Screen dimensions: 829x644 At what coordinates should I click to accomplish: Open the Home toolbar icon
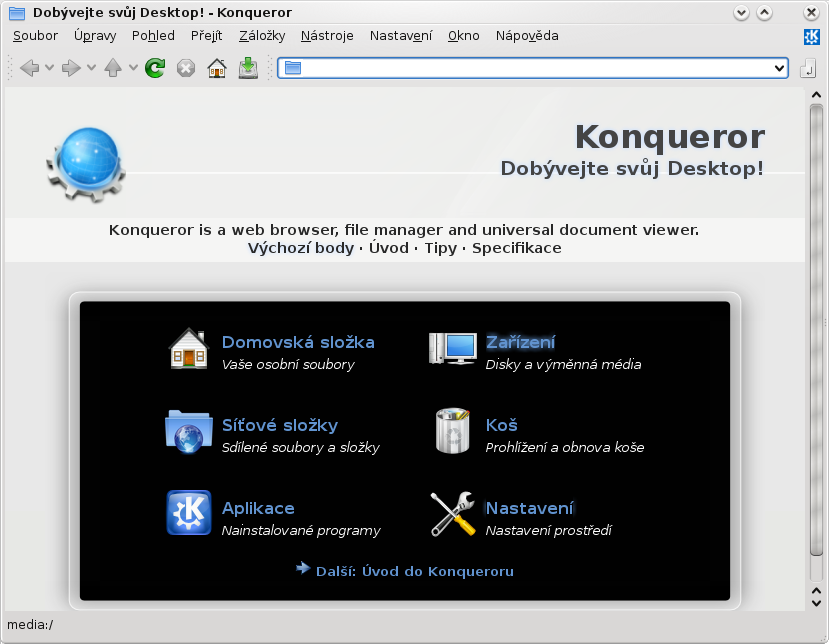217,68
